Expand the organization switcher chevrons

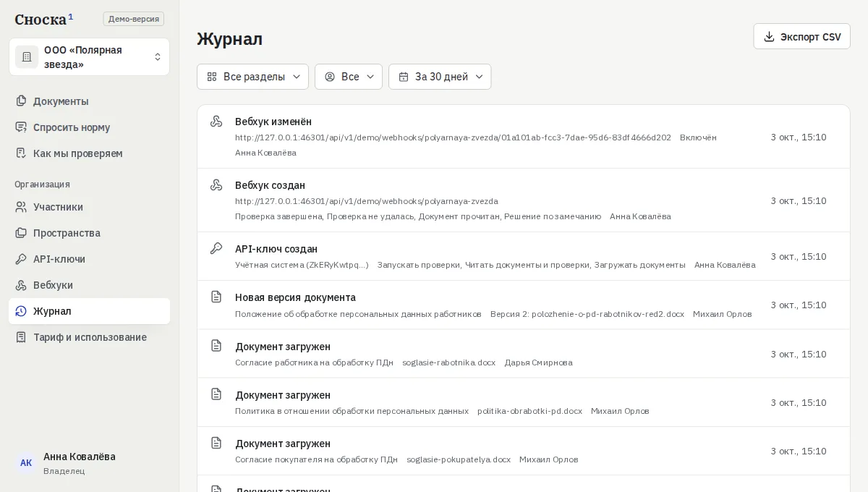pos(158,57)
